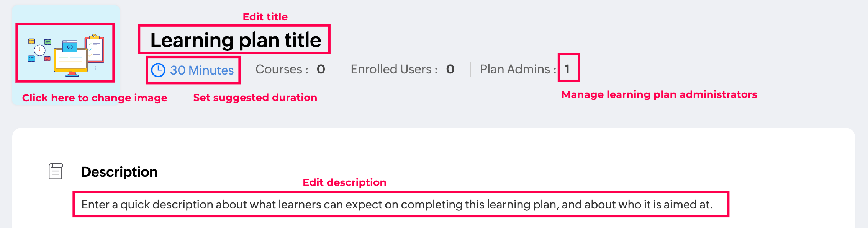The height and width of the screenshot is (228, 868).
Task: Click the 'Manage learning plan administrators' annotation
Action: [659, 94]
